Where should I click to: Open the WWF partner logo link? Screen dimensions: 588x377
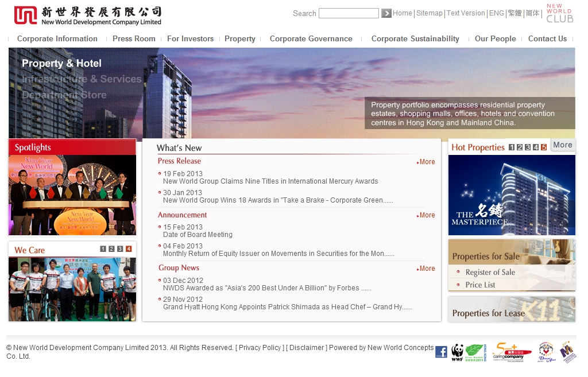coord(457,352)
